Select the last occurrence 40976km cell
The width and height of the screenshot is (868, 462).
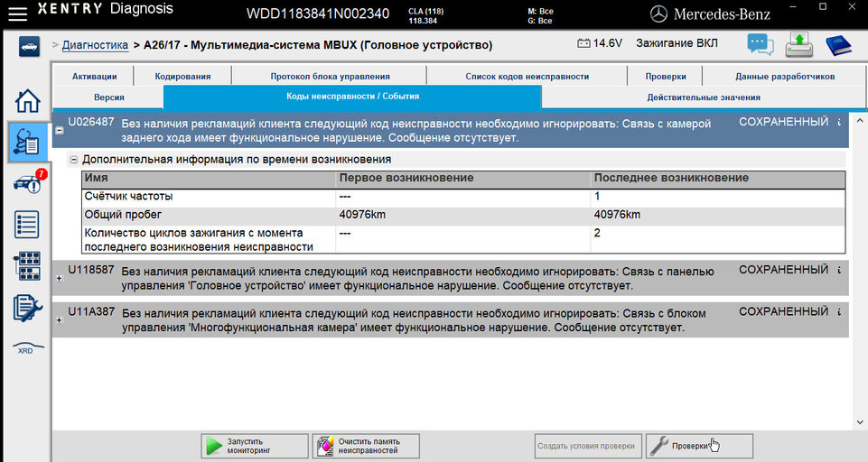[617, 215]
